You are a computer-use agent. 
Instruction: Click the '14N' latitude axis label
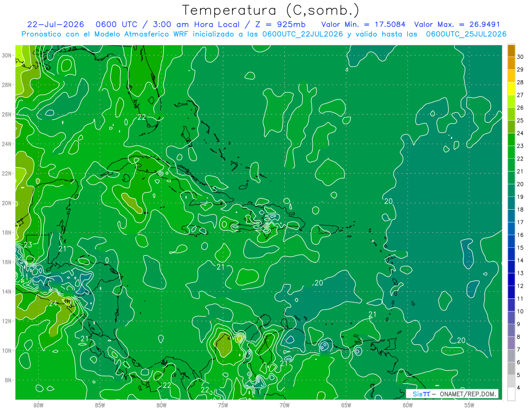pos(6,291)
